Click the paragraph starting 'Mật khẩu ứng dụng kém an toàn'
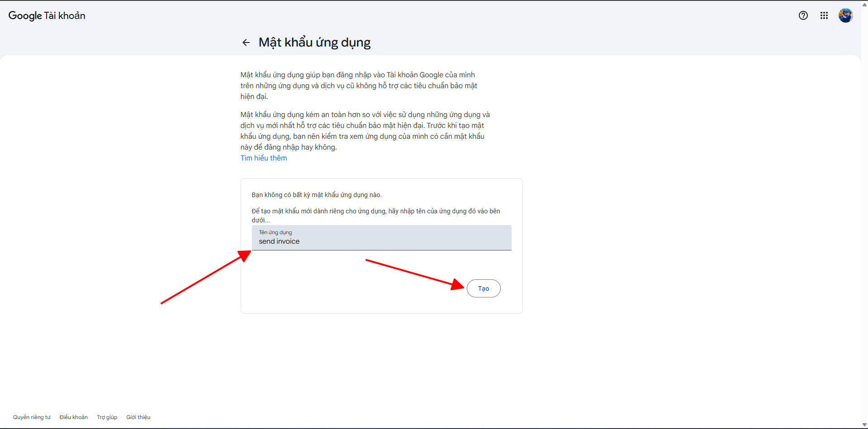The width and height of the screenshot is (868, 429). pyautogui.click(x=365, y=131)
